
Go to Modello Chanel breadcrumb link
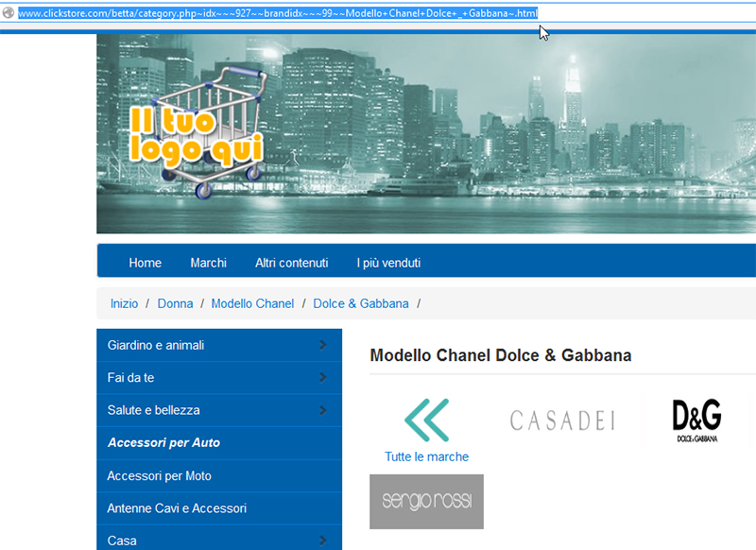tap(252, 303)
